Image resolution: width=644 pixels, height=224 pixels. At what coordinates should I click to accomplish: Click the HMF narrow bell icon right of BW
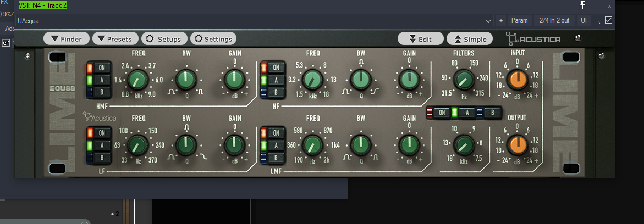point(201,92)
